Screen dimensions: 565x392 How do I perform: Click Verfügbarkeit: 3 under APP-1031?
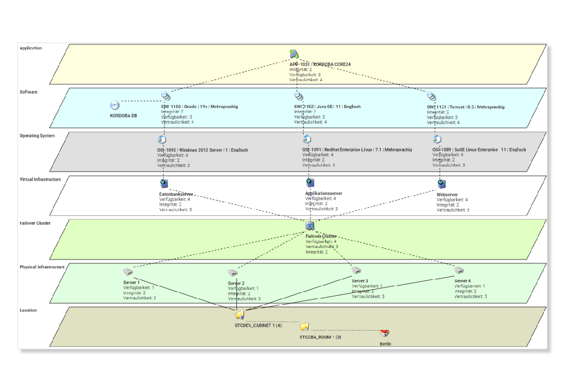[305, 75]
